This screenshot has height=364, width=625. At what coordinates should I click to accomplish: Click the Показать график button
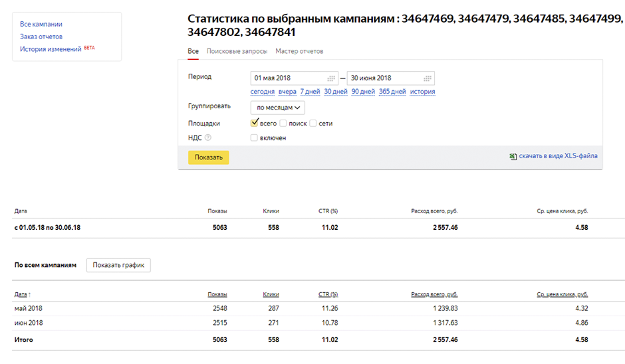118,265
